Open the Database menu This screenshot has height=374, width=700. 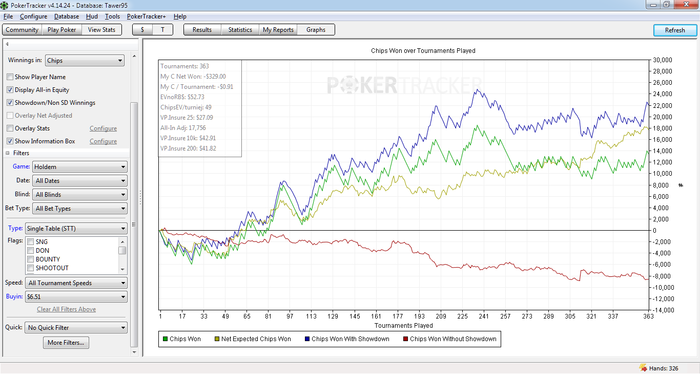coord(67,17)
